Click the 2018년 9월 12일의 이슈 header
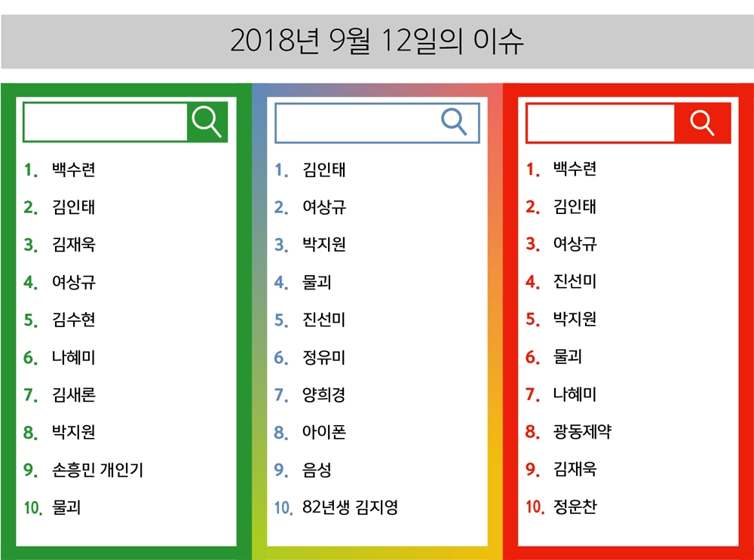This screenshot has height=560, width=754. (377, 41)
